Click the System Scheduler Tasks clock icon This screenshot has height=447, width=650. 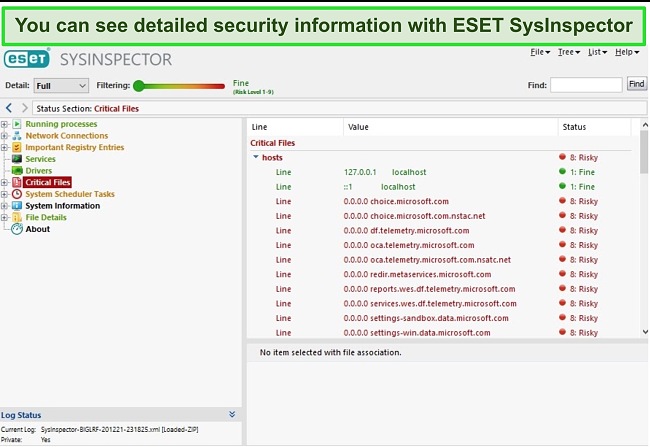[17, 194]
